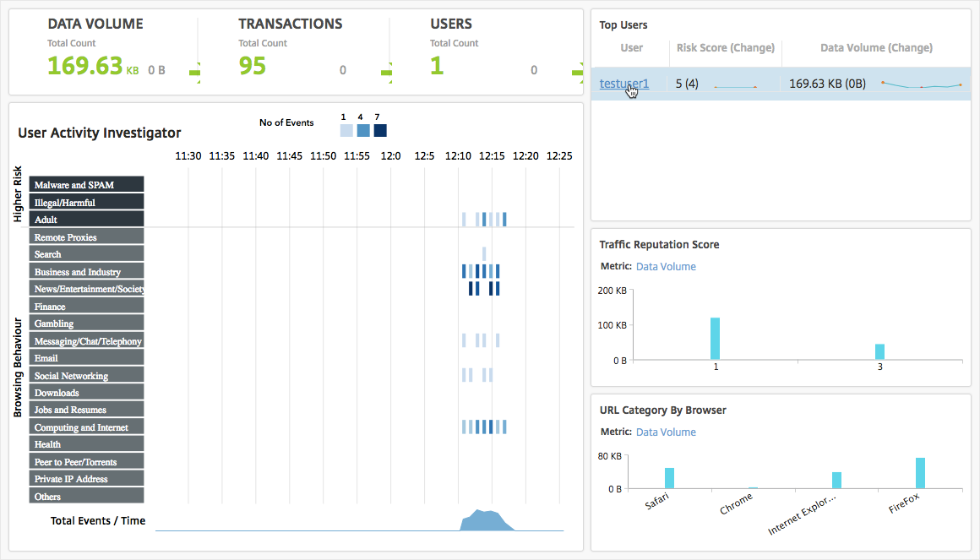Sort Top Users by User column
The image size is (980, 560).
(x=631, y=48)
